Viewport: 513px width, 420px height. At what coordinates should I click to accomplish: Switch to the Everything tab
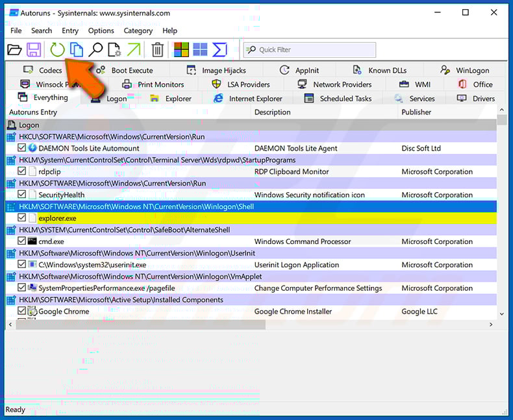point(43,97)
